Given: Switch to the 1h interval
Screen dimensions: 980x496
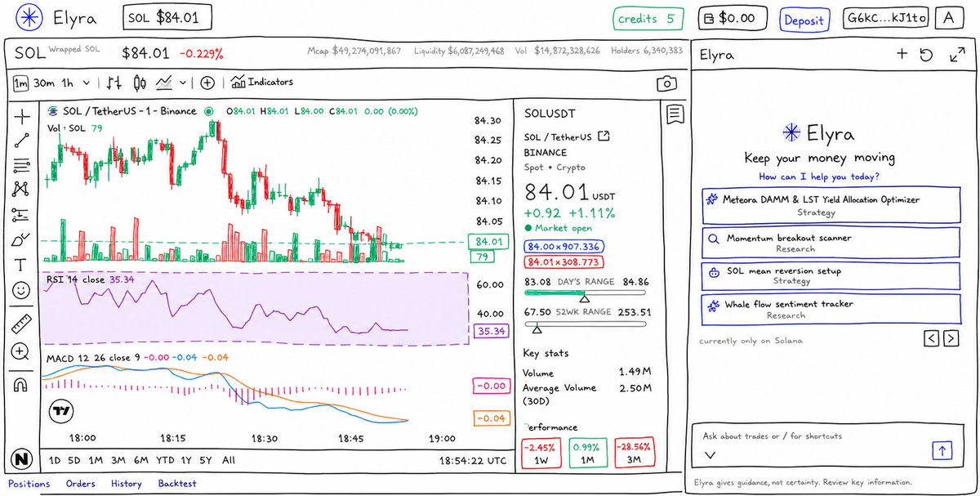Looking at the screenshot, I should pyautogui.click(x=68, y=83).
